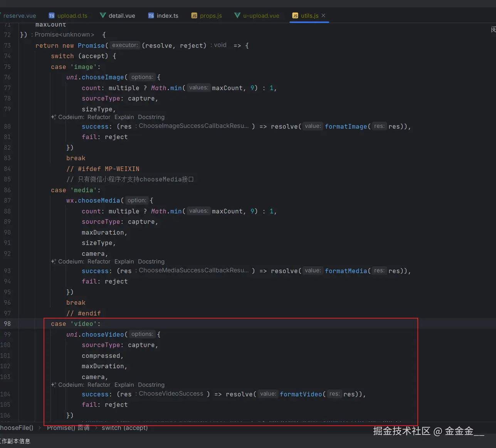Image resolution: width=496 pixels, height=448 pixels.
Task: Click the Codeium sparkle icon above line 93
Action: tap(54, 261)
